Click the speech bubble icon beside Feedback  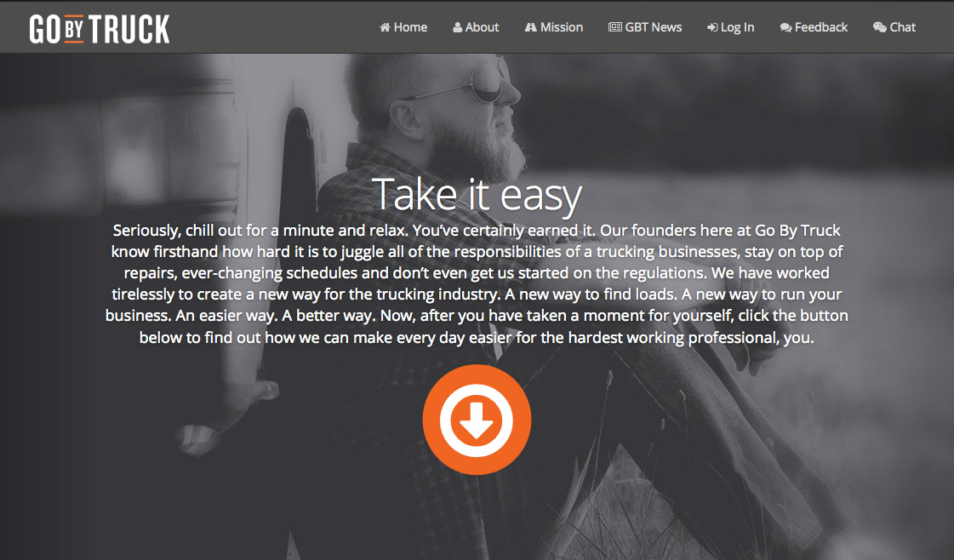[785, 27]
